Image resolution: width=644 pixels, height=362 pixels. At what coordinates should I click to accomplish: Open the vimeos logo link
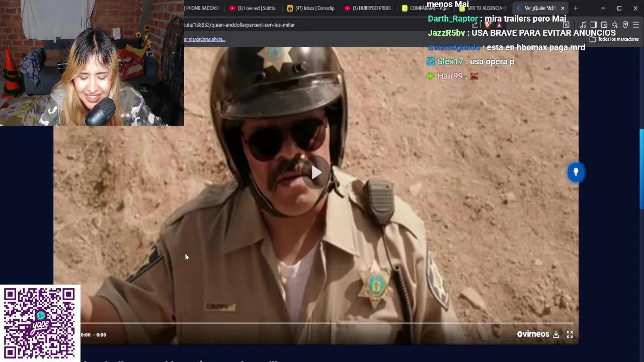[533, 334]
